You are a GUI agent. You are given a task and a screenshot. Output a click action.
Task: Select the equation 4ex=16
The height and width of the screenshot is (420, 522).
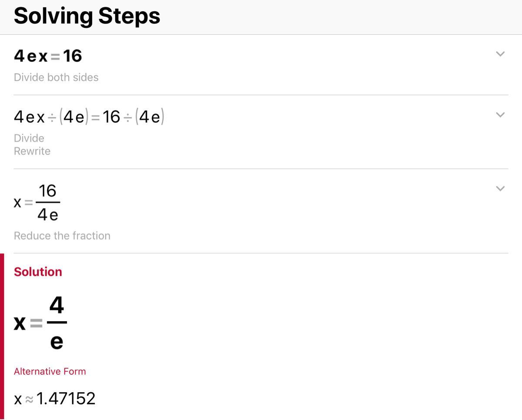pos(48,56)
